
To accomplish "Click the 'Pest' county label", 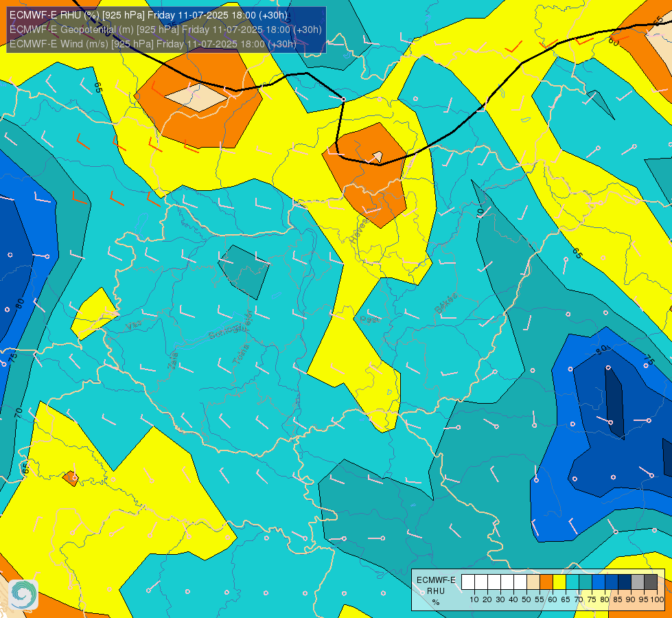I will (369, 319).
